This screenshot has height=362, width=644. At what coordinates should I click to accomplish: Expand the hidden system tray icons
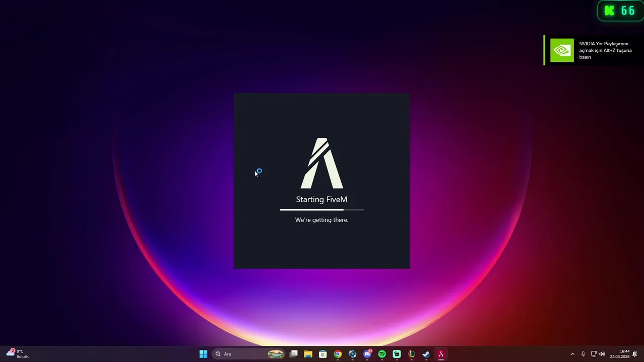[x=572, y=354]
